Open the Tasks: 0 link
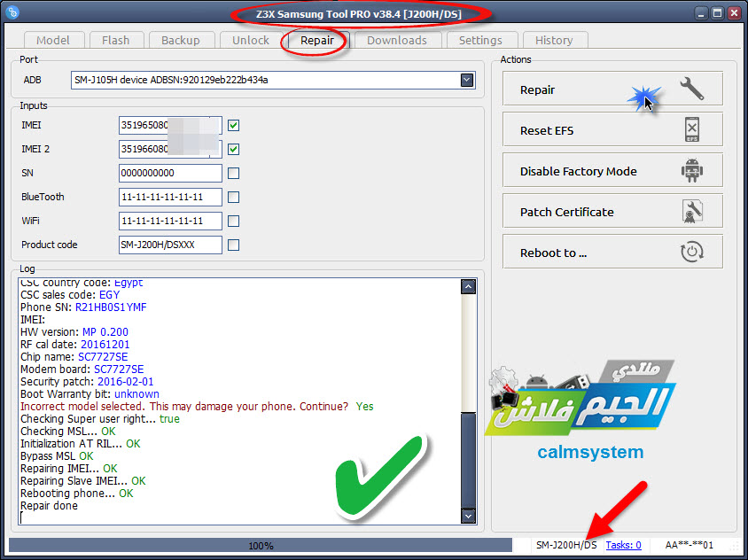The image size is (748, 560). click(623, 545)
